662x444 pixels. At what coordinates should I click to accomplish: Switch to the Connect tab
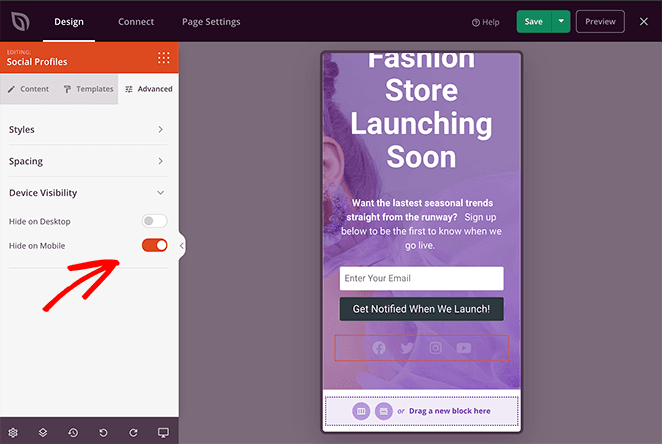[x=136, y=21]
